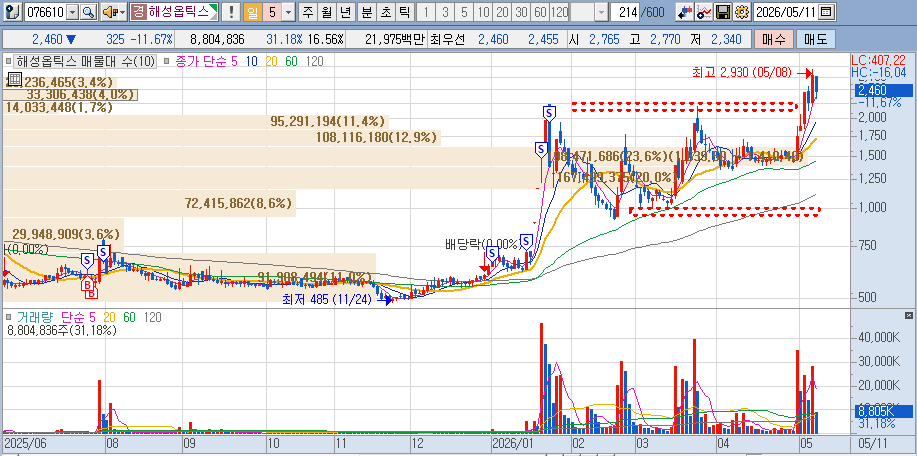Click the lower red dotted support line
Viewport: 917px width, 456px height.
[725, 212]
